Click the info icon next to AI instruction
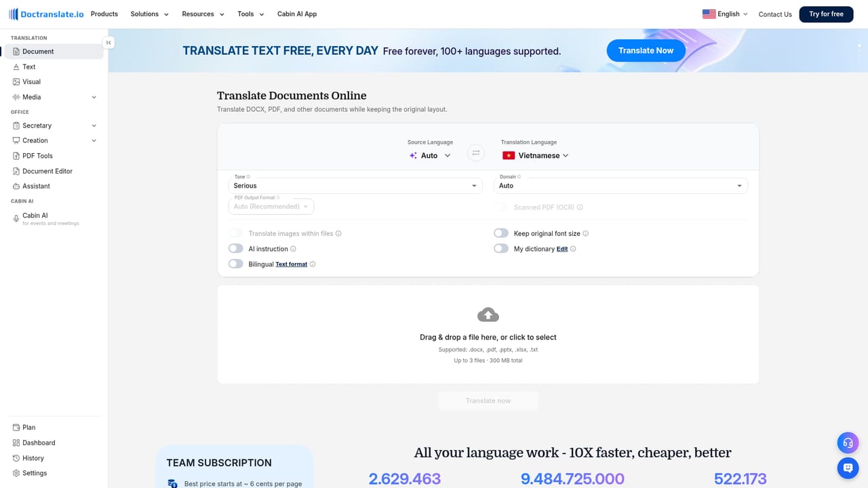Viewport: 868px width, 488px height. point(293,249)
